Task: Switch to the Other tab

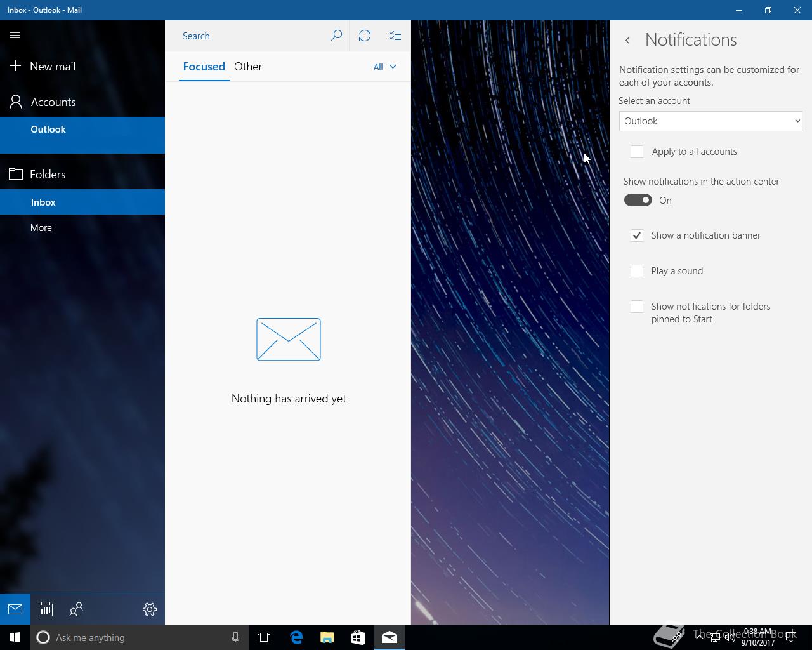Action: [248, 67]
